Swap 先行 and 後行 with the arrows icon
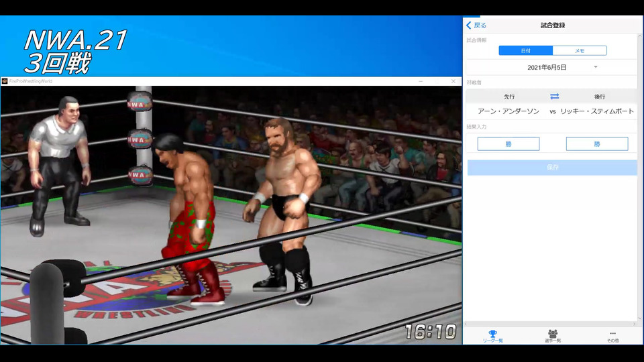The image size is (644, 362). coord(555,97)
